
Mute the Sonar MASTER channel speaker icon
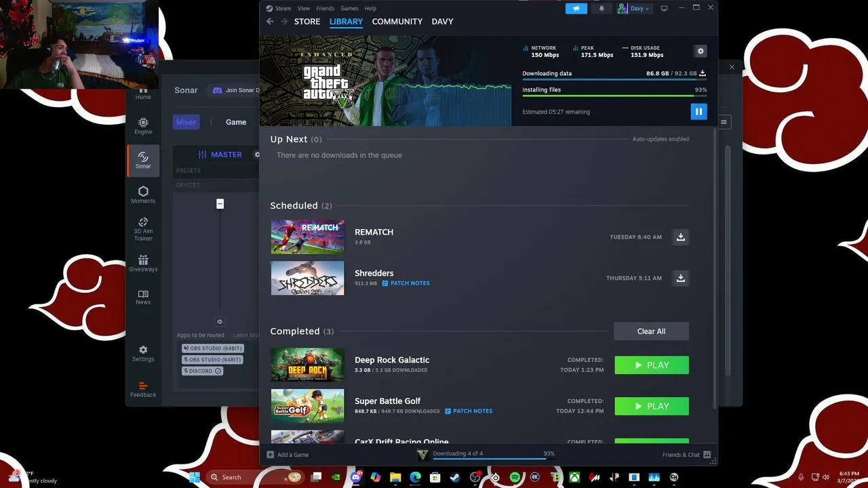pyautogui.click(x=220, y=322)
